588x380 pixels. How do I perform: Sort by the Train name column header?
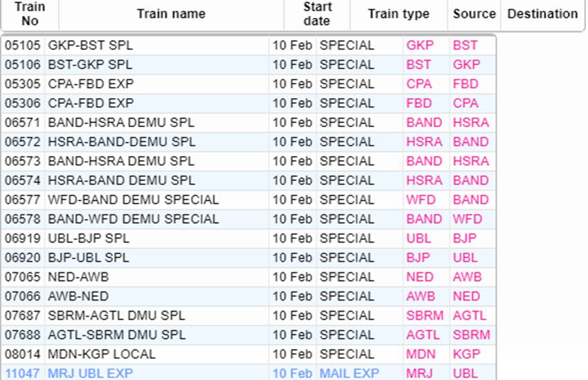tap(171, 14)
